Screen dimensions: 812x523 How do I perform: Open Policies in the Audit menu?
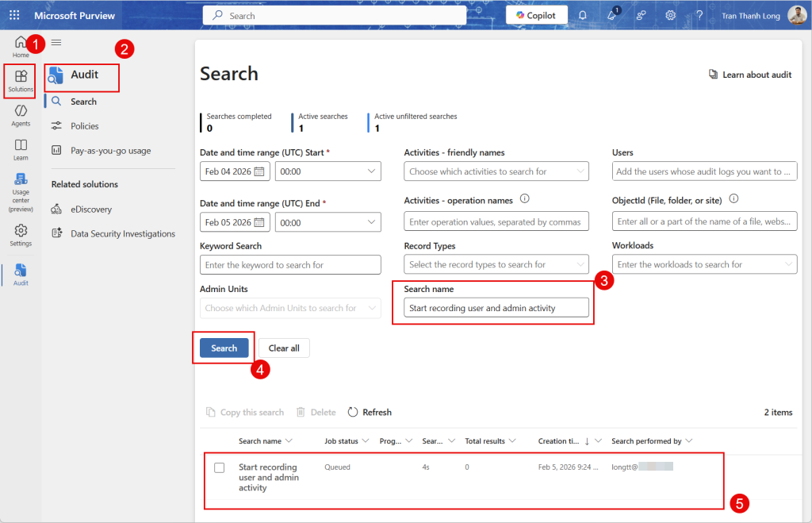point(84,126)
